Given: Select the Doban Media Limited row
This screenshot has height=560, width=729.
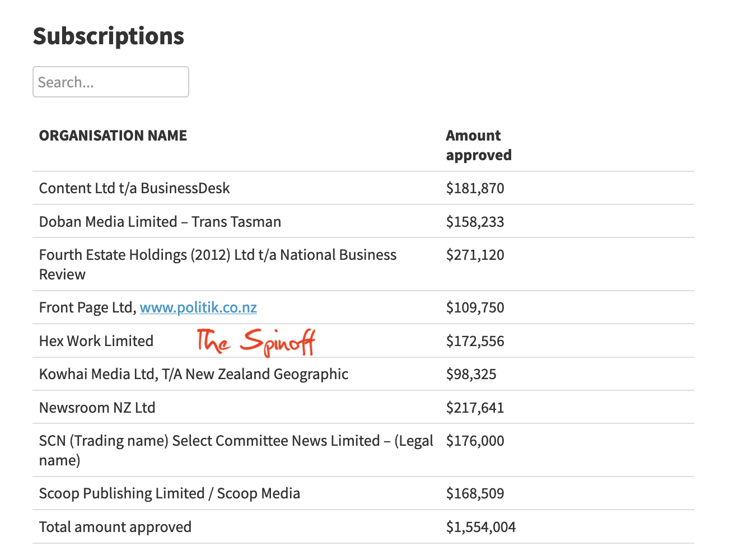Looking at the screenshot, I should [363, 221].
